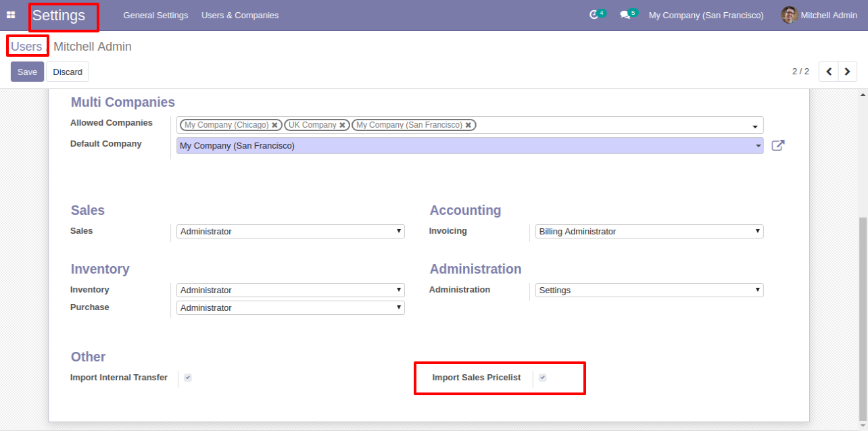This screenshot has height=431, width=868.
Task: Open Default Company dropdown
Action: 470,145
